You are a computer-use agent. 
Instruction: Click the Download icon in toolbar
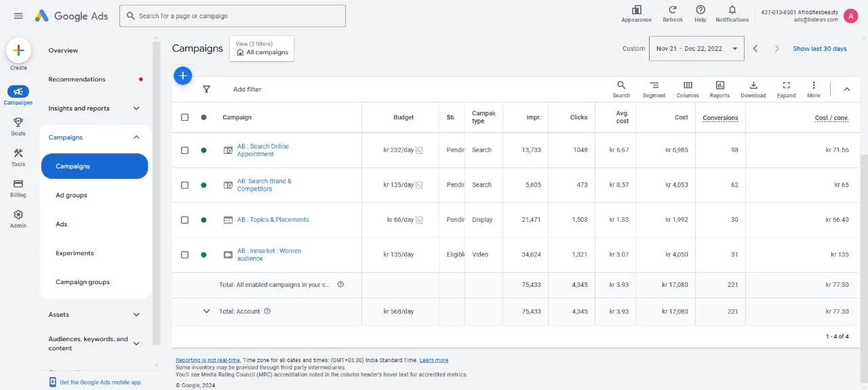753,85
